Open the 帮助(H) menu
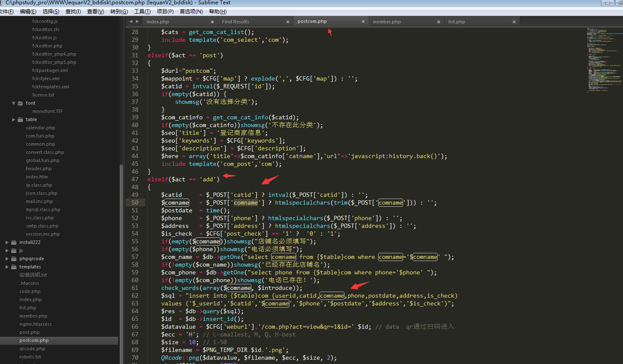Image resolution: width=623 pixels, height=364 pixels. click(x=218, y=12)
